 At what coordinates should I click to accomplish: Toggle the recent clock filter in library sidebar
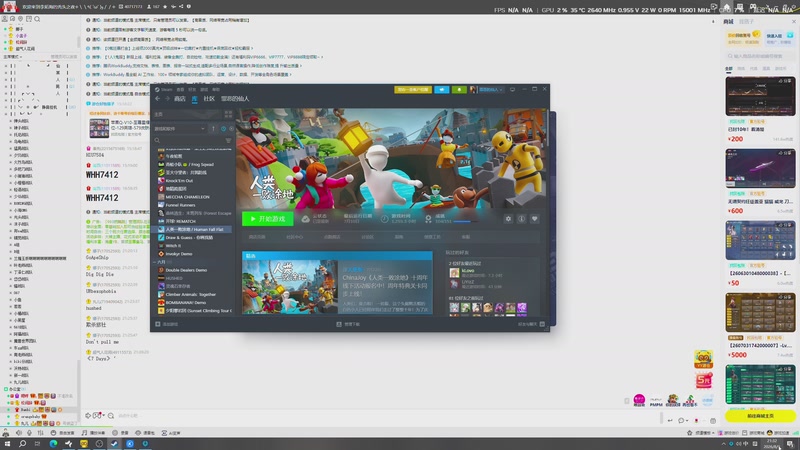click(x=223, y=129)
